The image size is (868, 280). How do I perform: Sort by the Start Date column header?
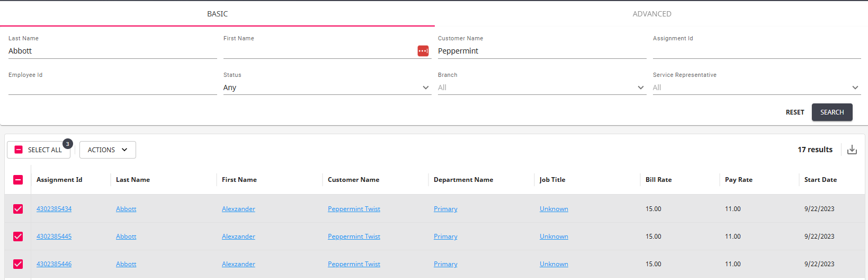pyautogui.click(x=820, y=180)
